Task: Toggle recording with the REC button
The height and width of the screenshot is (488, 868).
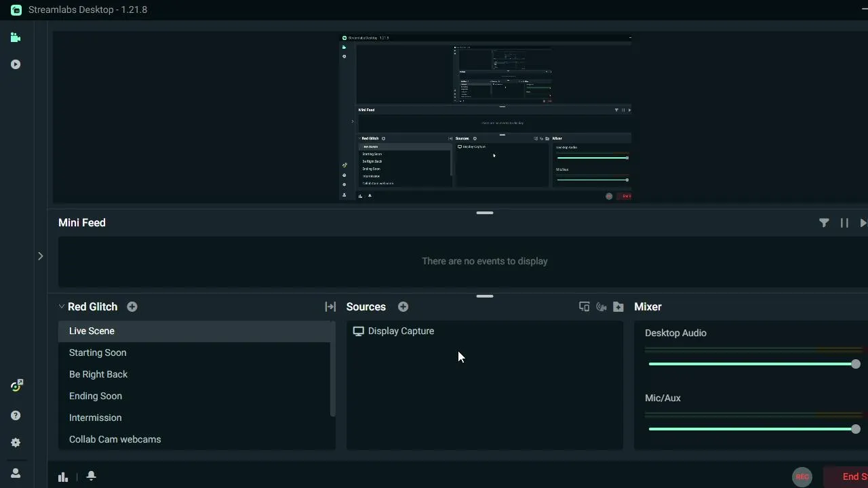Action: [x=802, y=476]
